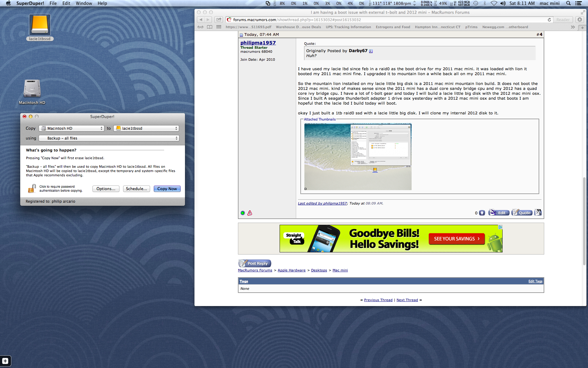The height and width of the screenshot is (368, 588).
Task: Click the green online status icon
Action: coord(243,213)
